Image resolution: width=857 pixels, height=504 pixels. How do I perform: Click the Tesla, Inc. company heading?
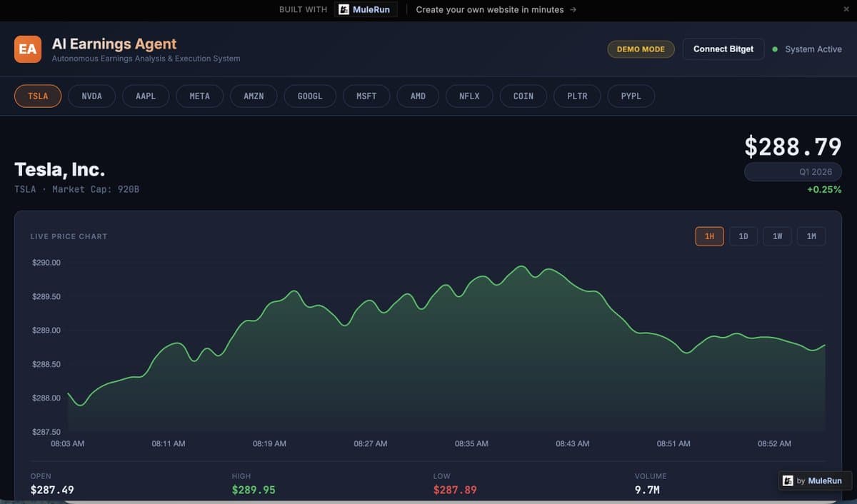click(x=59, y=170)
